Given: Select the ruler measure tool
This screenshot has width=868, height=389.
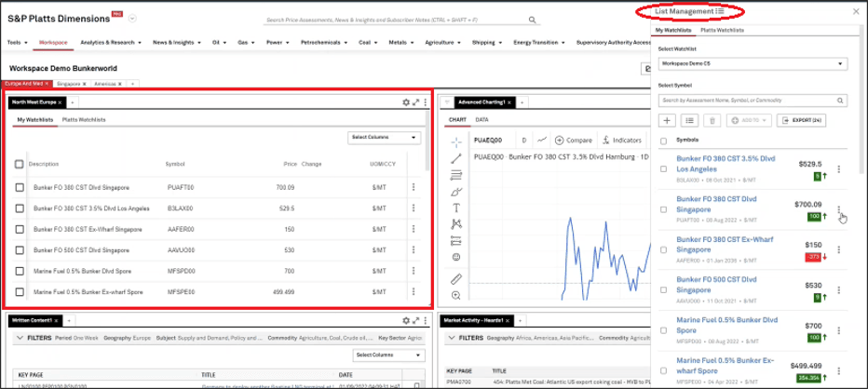Looking at the screenshot, I should (456, 279).
